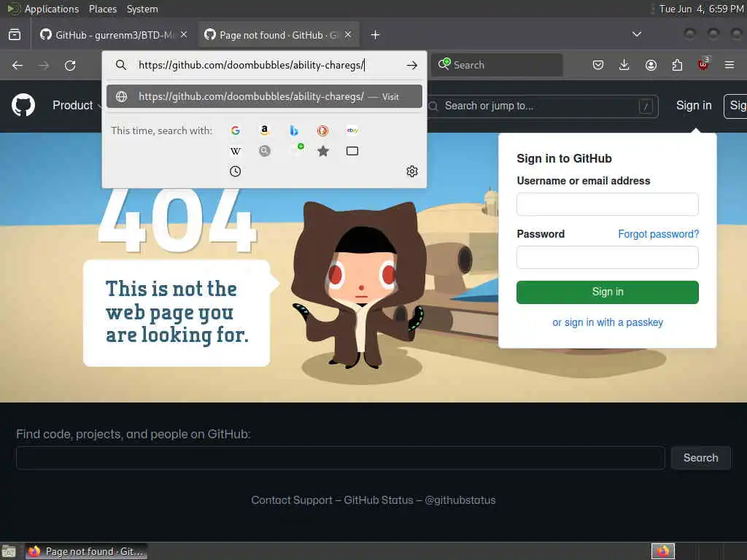Open the Applications menu
Viewport: 747px width, 560px height.
52,9
